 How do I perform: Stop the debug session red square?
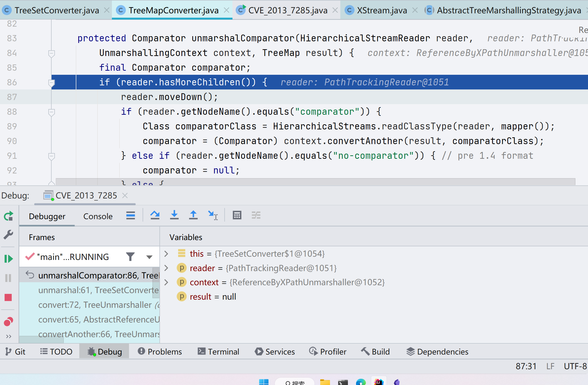[x=8, y=297]
